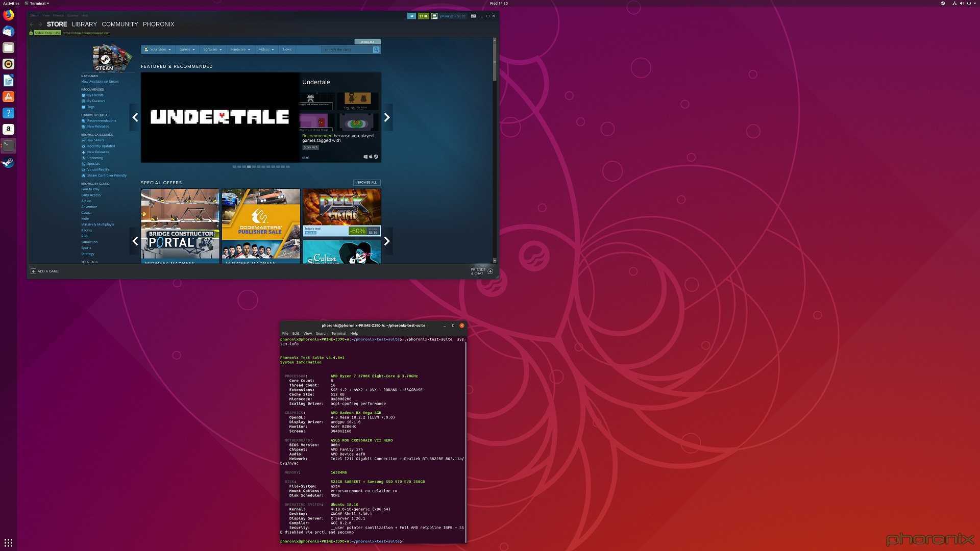This screenshot has height=551, width=980.
Task: Open the Games dropdown menu
Action: [187, 49]
